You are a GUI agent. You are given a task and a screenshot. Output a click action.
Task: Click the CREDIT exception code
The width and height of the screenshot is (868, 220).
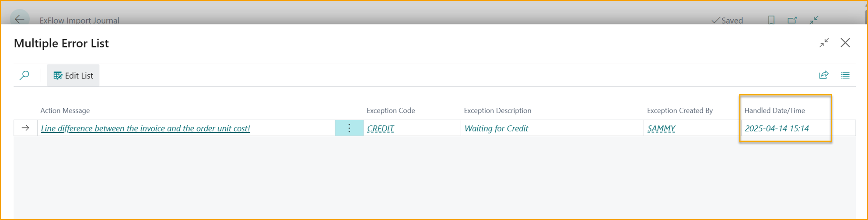(380, 128)
